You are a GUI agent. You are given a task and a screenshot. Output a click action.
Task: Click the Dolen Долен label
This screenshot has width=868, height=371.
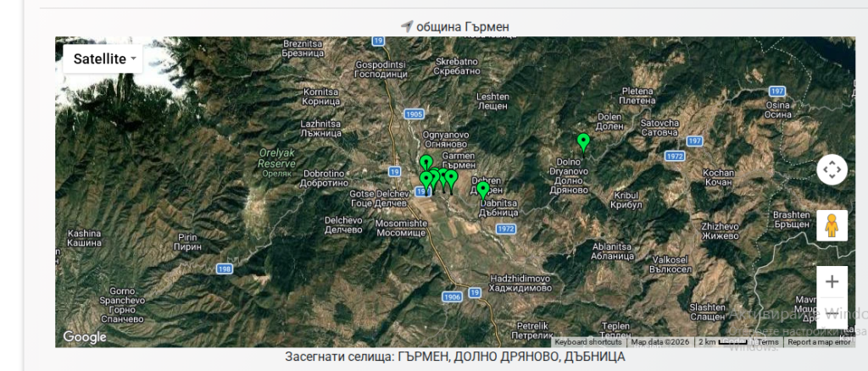coord(610,121)
